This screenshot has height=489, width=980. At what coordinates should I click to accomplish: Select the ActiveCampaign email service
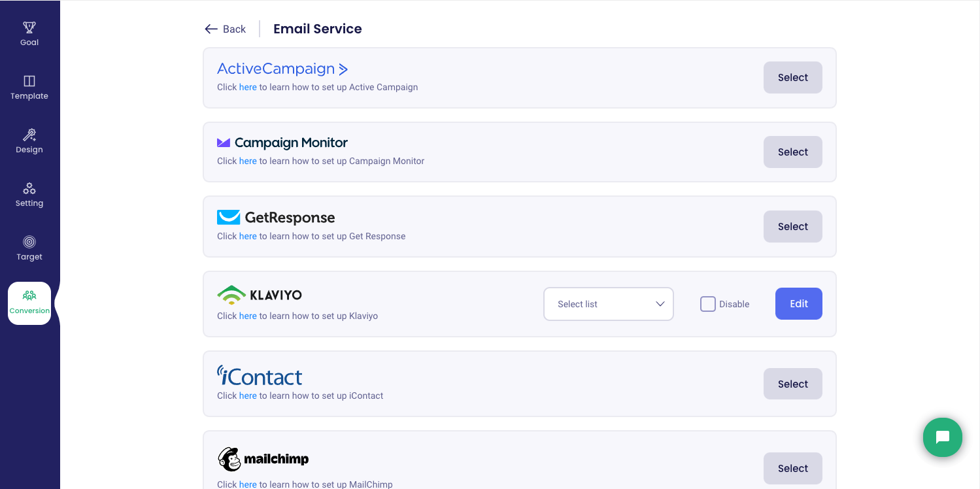click(x=793, y=78)
